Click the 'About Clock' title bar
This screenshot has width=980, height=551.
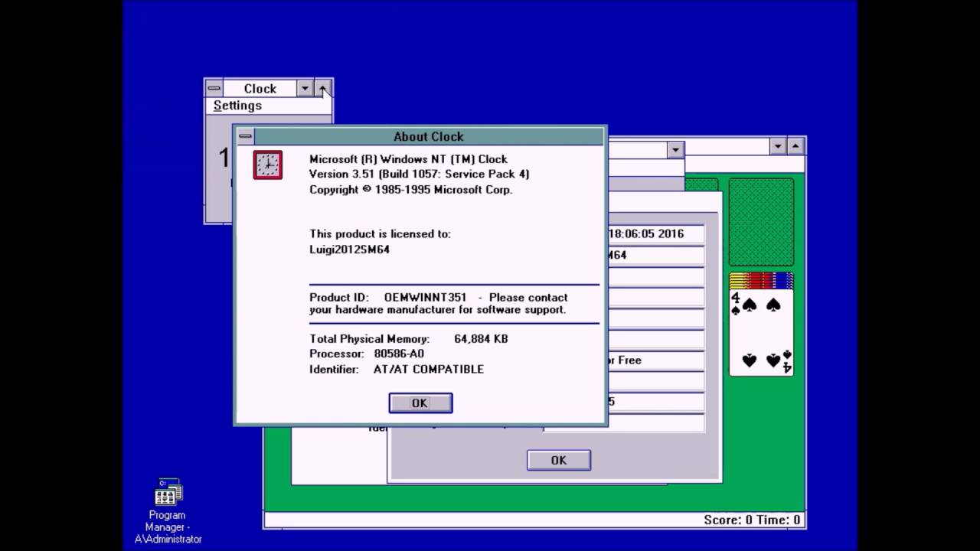pos(429,136)
